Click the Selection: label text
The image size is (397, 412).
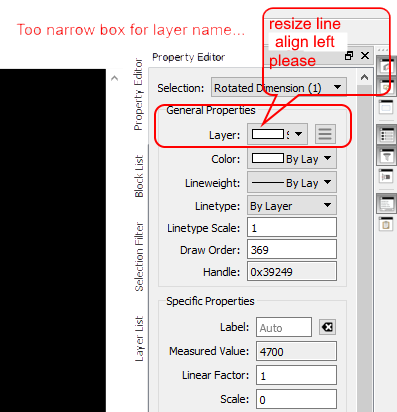tap(180, 88)
